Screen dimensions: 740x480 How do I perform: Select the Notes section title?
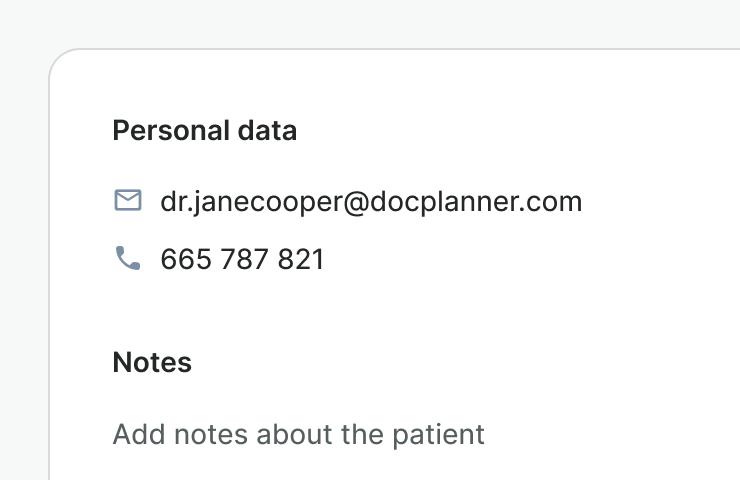click(152, 362)
